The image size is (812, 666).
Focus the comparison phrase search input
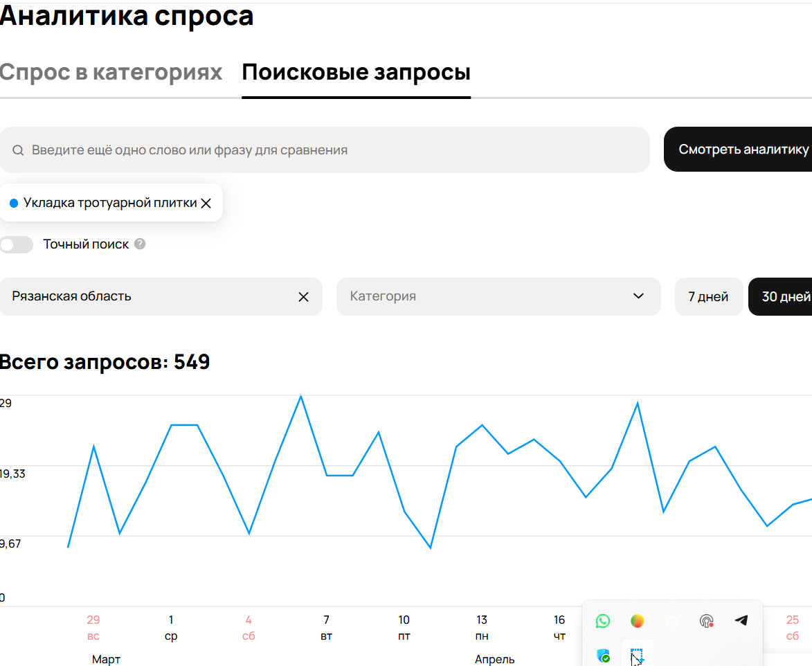tap(332, 150)
